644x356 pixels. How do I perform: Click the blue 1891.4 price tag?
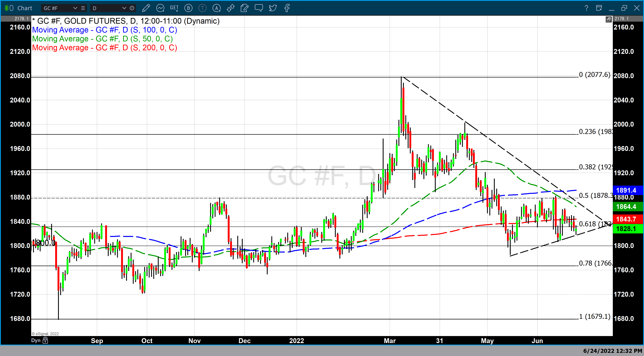click(628, 190)
